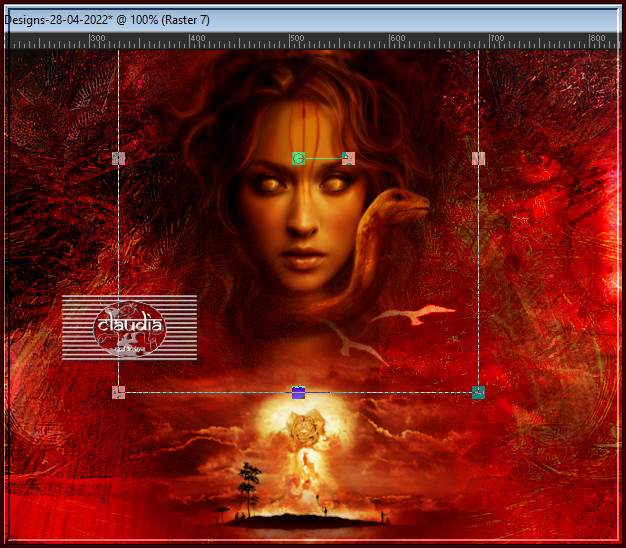The width and height of the screenshot is (626, 548).
Task: Click the pick tool center pivot handle
Action: 298,158
